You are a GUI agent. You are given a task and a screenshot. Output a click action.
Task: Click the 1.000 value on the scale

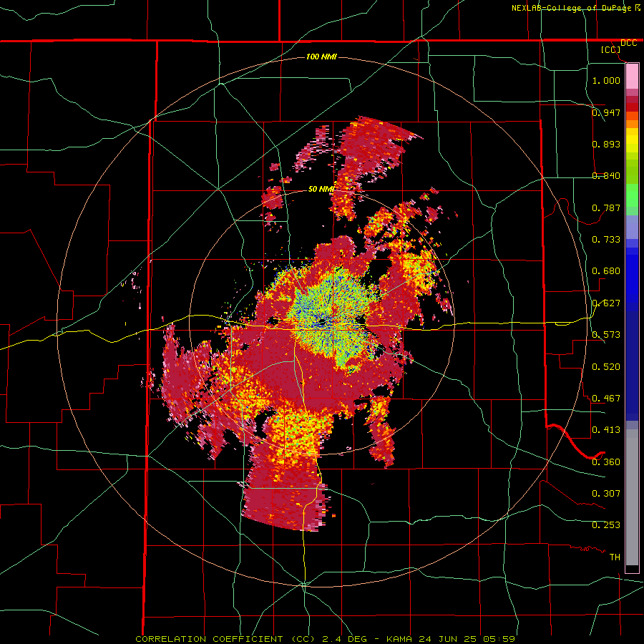coord(606,80)
